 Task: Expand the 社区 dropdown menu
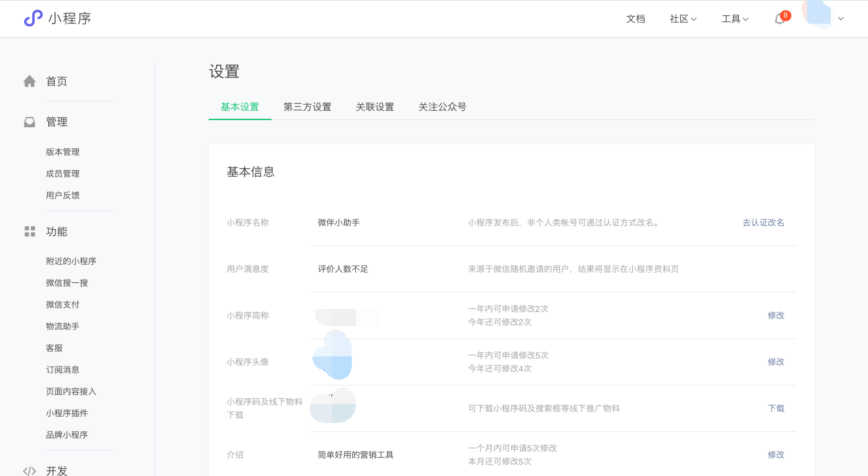(683, 19)
